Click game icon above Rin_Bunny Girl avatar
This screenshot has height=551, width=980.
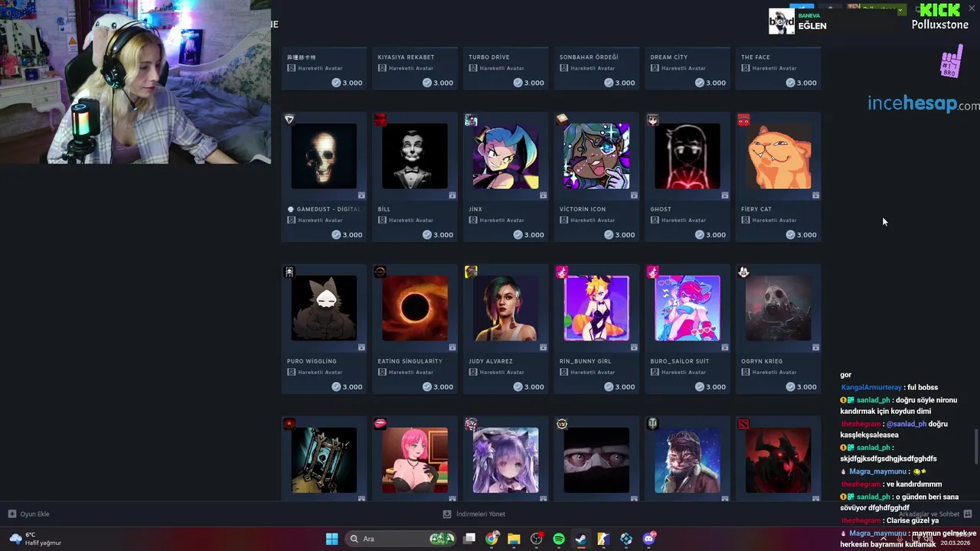tap(562, 272)
